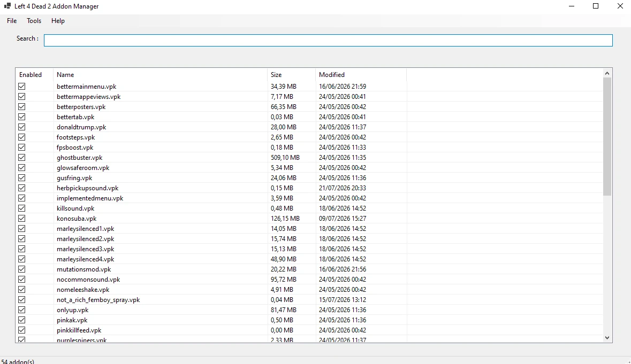Viewport: 631px width, 364px height.
Task: Select the marleysilenced2.vpk file name
Action: [85, 238]
